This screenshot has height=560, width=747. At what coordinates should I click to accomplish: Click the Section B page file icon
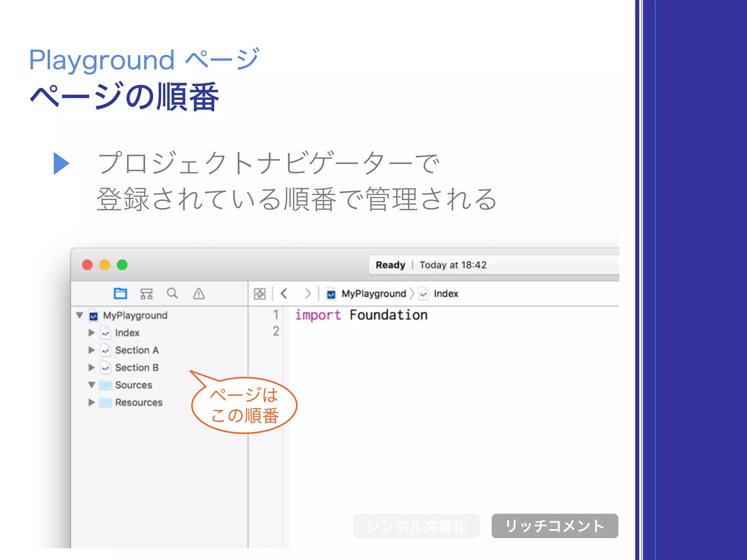[x=105, y=368]
